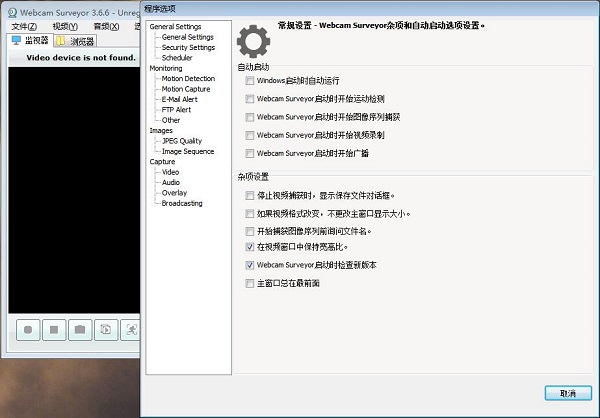Open Audio capture settings
The height and width of the screenshot is (418, 600).
pyautogui.click(x=171, y=183)
